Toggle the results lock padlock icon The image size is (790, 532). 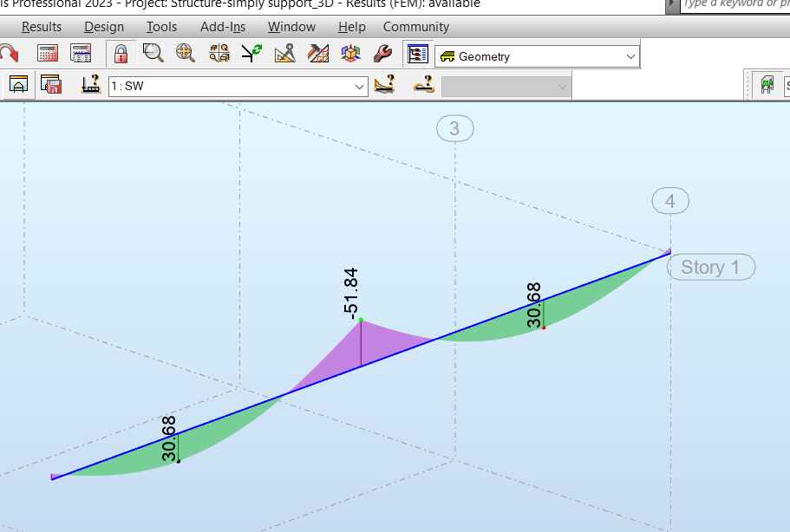click(120, 53)
